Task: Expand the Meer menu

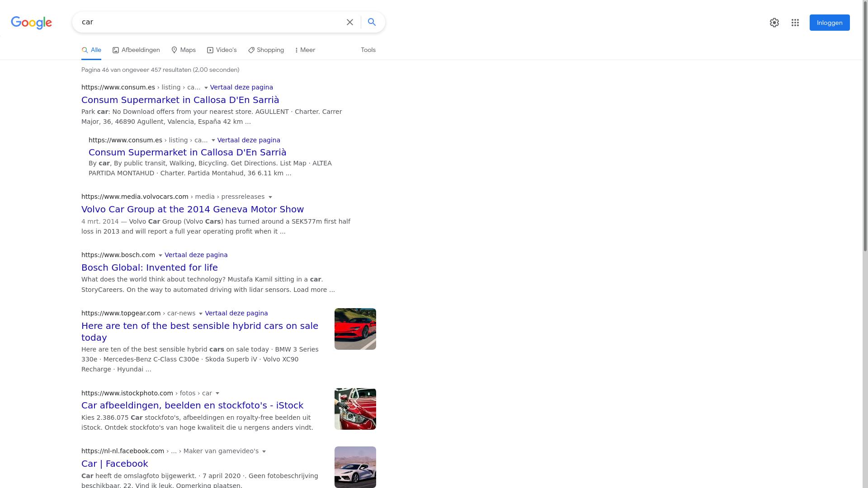Action: tap(305, 50)
